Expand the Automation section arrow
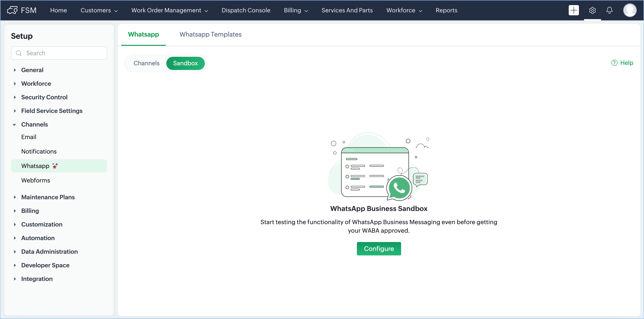 click(15, 238)
